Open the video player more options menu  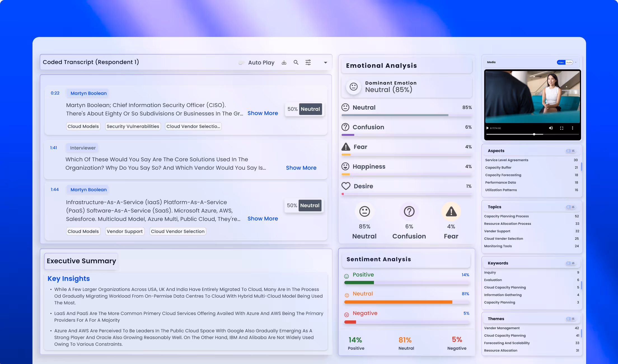(x=572, y=128)
